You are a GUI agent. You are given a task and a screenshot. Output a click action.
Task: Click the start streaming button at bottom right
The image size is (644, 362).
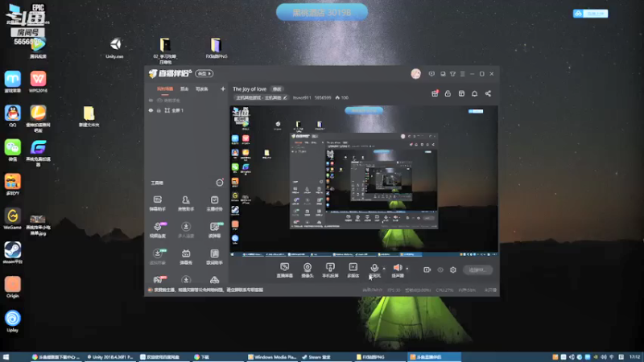(x=477, y=269)
